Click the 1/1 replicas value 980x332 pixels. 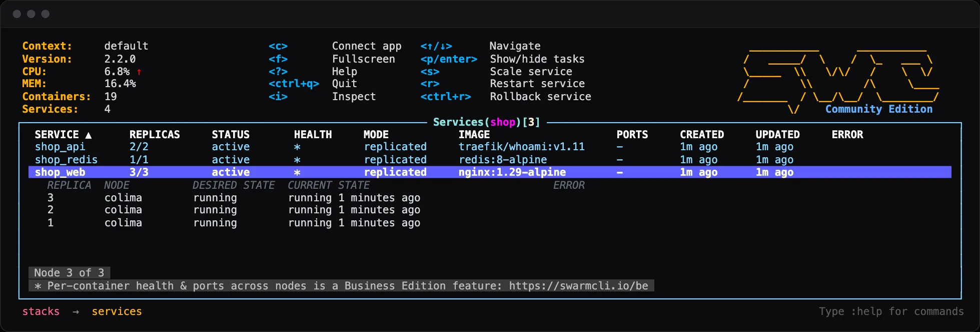coord(139,160)
